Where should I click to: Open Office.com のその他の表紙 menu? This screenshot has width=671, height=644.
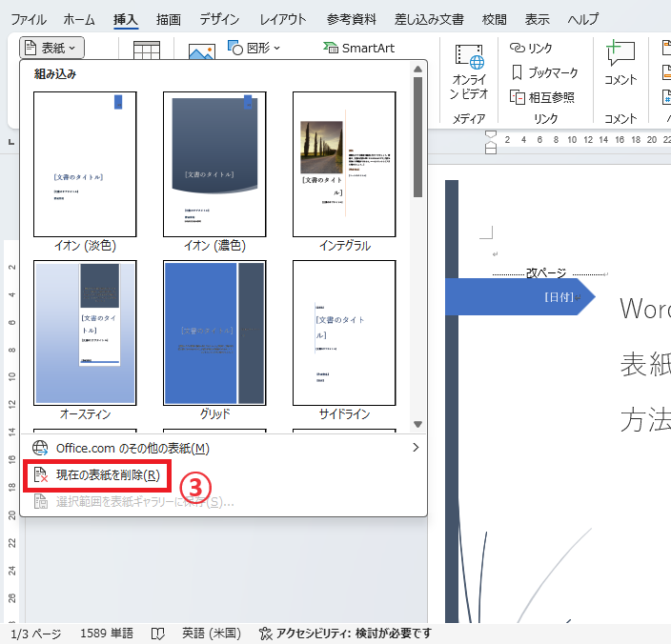point(223,448)
